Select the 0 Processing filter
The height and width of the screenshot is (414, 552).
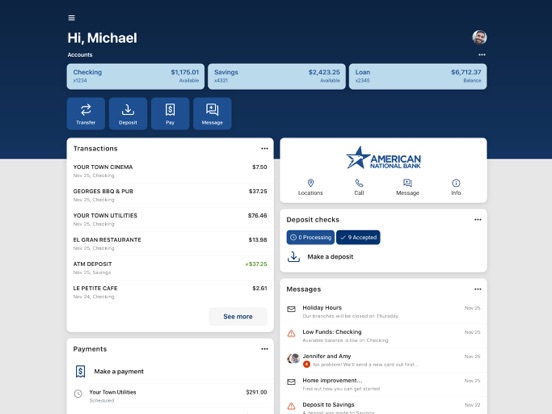coord(310,237)
